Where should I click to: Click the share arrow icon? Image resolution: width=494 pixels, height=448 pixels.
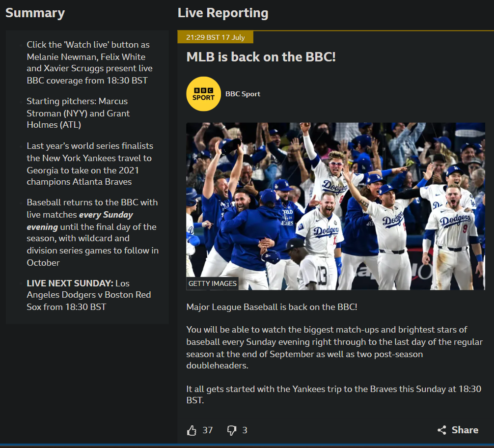441,430
